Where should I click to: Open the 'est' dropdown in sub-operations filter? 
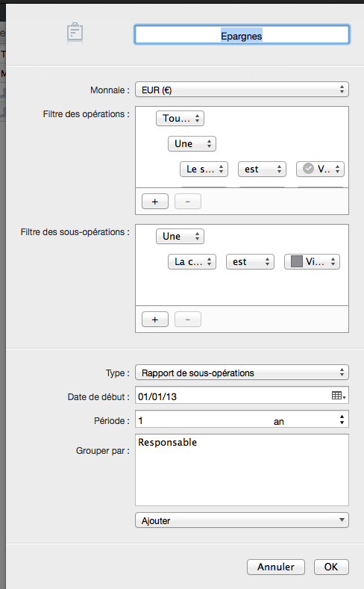pyautogui.click(x=250, y=262)
